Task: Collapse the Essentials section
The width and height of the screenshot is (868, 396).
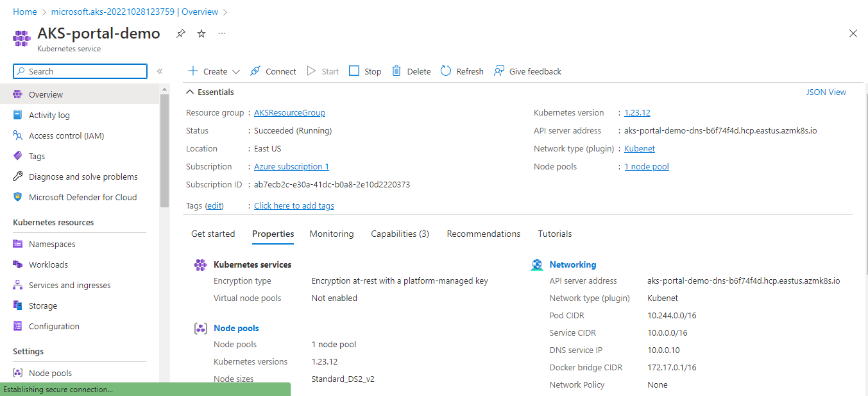Action: pyautogui.click(x=190, y=92)
